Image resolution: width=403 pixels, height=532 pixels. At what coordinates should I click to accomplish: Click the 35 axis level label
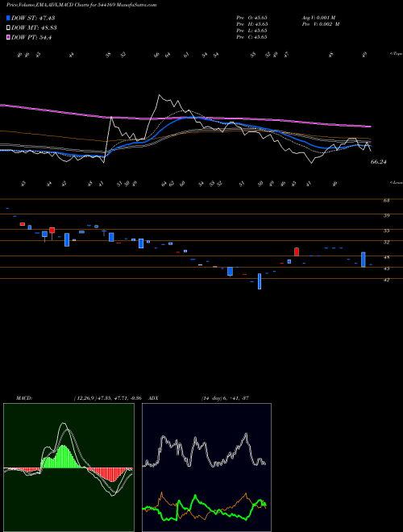click(x=386, y=231)
